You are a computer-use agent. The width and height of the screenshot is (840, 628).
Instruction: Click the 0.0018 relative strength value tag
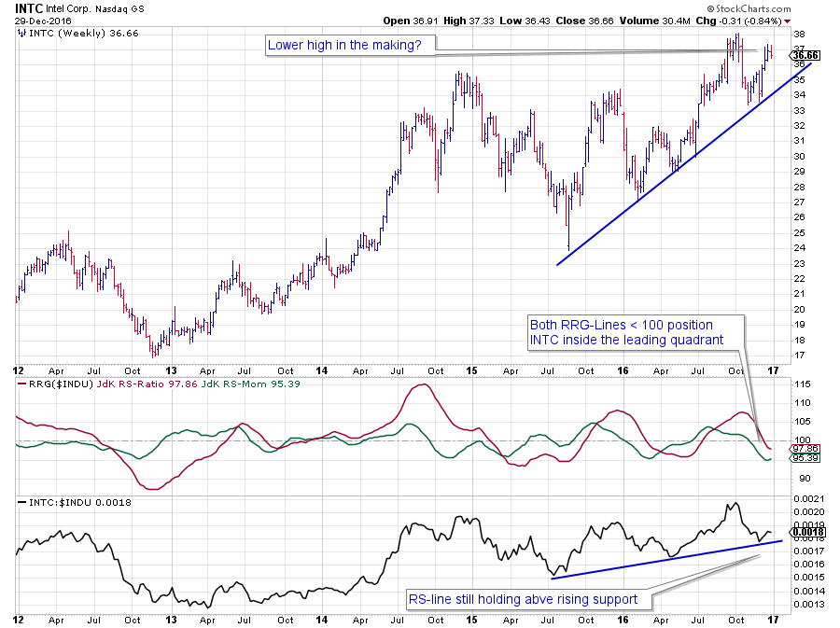(808, 532)
